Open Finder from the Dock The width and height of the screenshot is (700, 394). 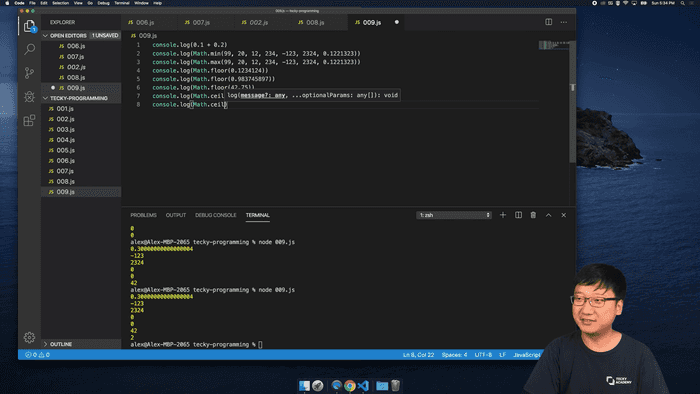pyautogui.click(x=304, y=386)
